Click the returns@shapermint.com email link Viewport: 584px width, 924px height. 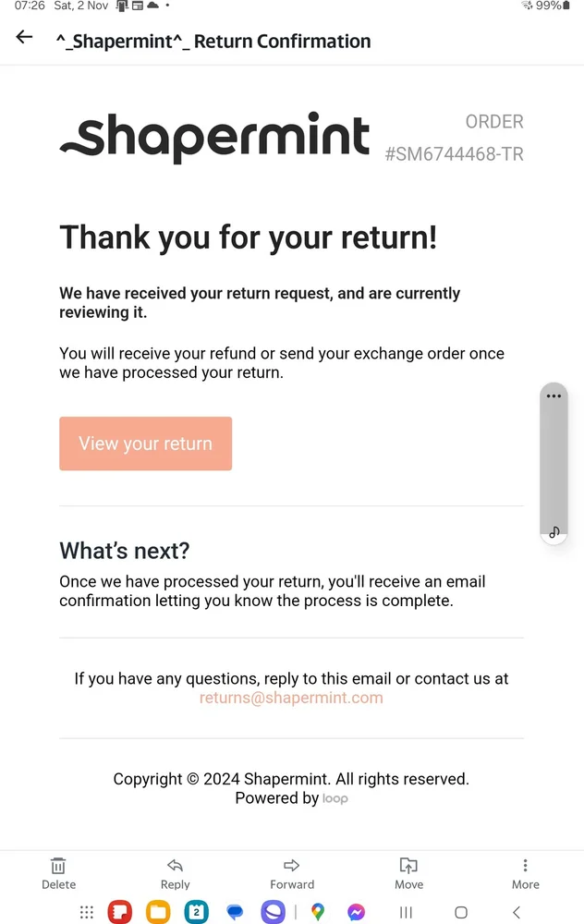tap(291, 698)
